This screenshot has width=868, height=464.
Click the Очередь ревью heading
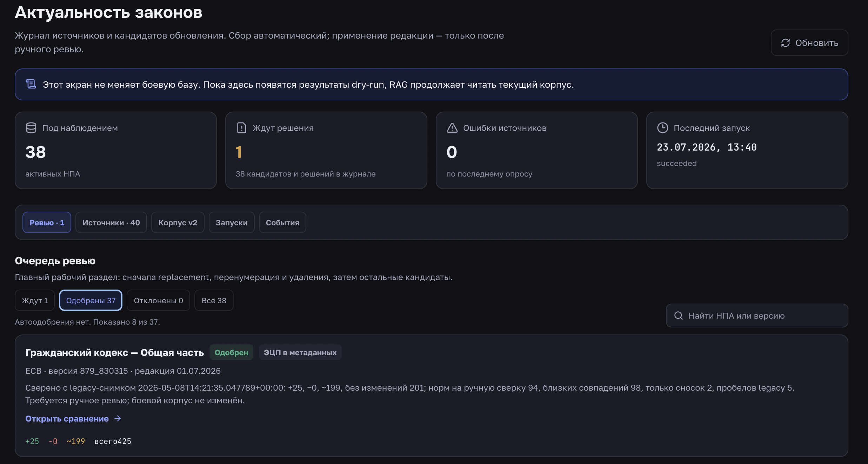click(x=55, y=260)
